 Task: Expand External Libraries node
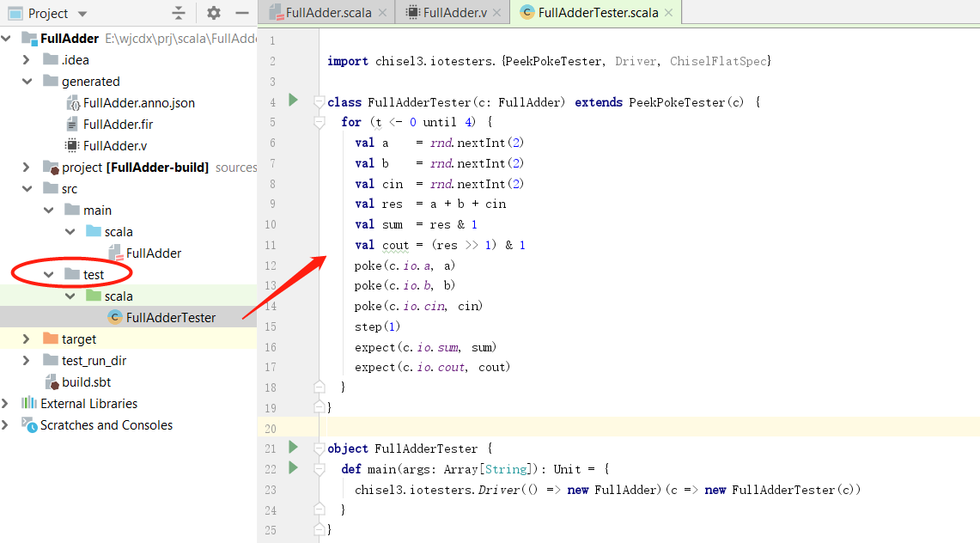5,403
